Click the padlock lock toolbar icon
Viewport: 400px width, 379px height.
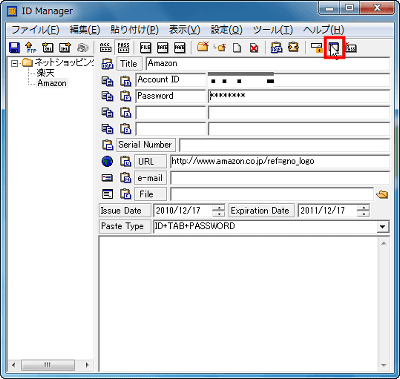[x=316, y=48]
